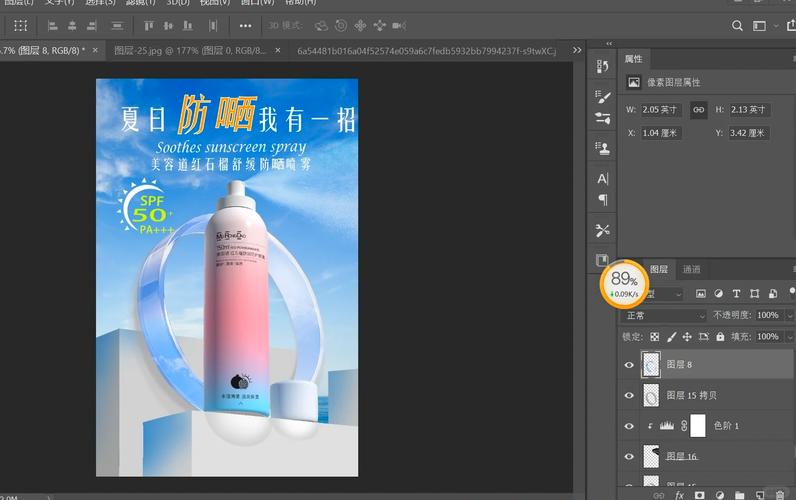This screenshot has height=500, width=796.
Task: Click the link width and height icon
Action: pyautogui.click(x=699, y=109)
